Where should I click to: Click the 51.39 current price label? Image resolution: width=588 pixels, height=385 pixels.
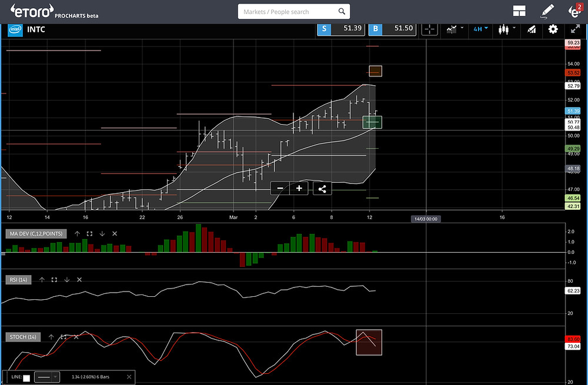point(573,111)
